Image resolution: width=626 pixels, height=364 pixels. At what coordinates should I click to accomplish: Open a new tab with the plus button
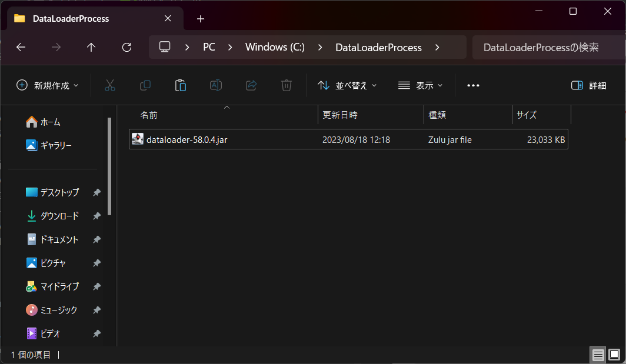pos(200,18)
